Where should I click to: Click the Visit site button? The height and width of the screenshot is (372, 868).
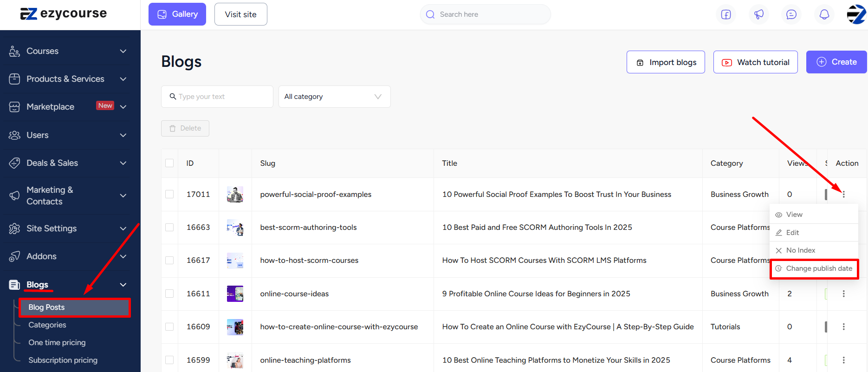click(x=241, y=14)
